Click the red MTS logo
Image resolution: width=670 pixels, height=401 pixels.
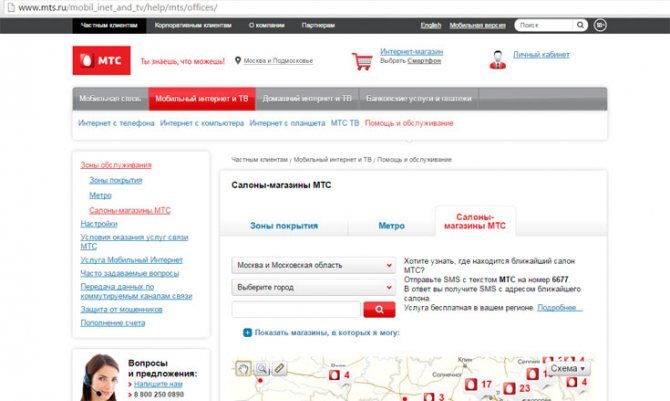click(x=101, y=61)
